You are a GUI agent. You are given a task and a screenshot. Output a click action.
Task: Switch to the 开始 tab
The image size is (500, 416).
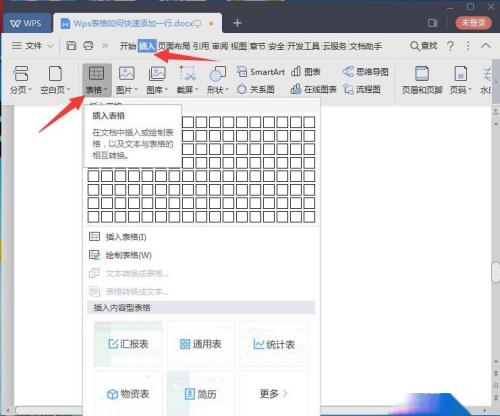pos(128,46)
